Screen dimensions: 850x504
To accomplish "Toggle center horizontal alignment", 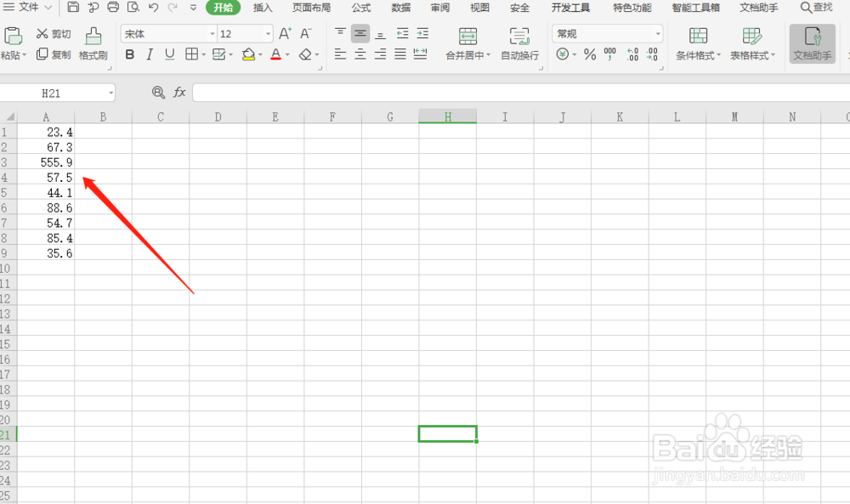I will point(360,54).
